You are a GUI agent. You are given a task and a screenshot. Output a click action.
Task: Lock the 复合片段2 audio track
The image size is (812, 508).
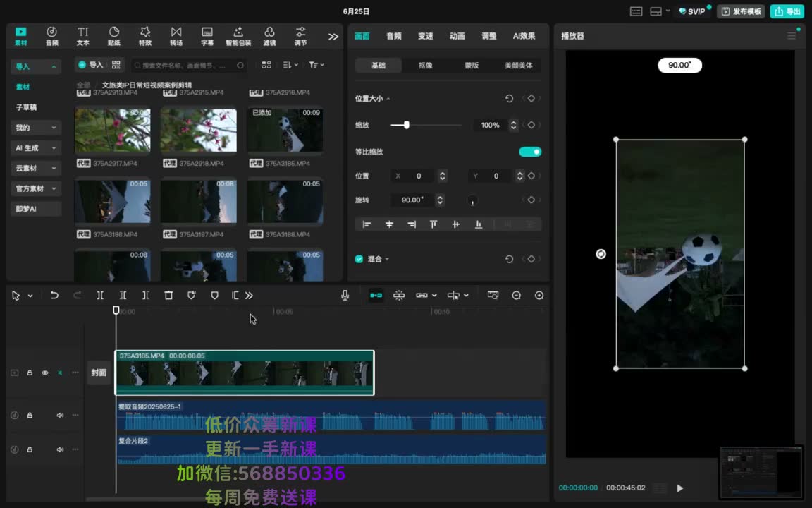pos(30,449)
